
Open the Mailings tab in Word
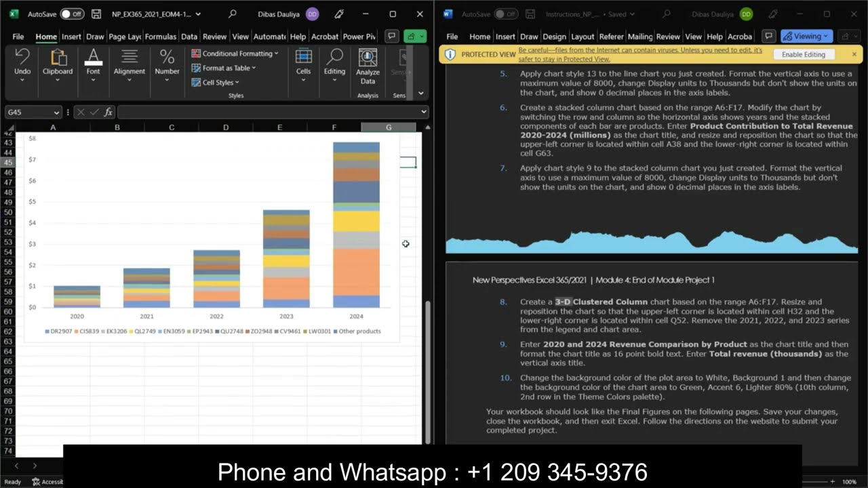click(x=639, y=37)
